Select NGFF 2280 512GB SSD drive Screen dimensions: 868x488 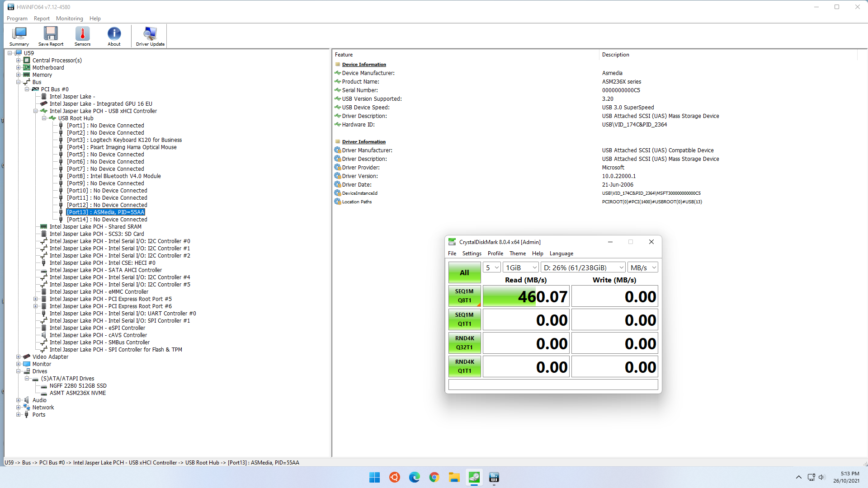pos(78,386)
